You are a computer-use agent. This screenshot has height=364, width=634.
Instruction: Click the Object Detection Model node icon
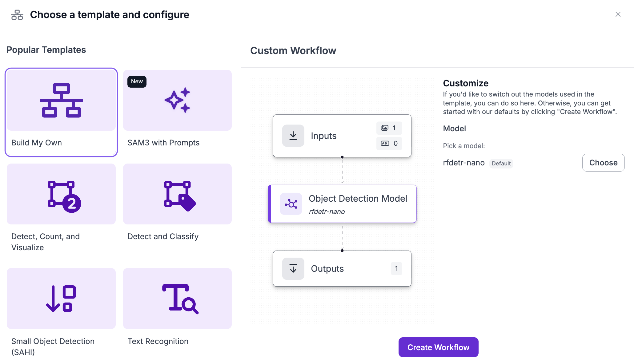point(291,204)
